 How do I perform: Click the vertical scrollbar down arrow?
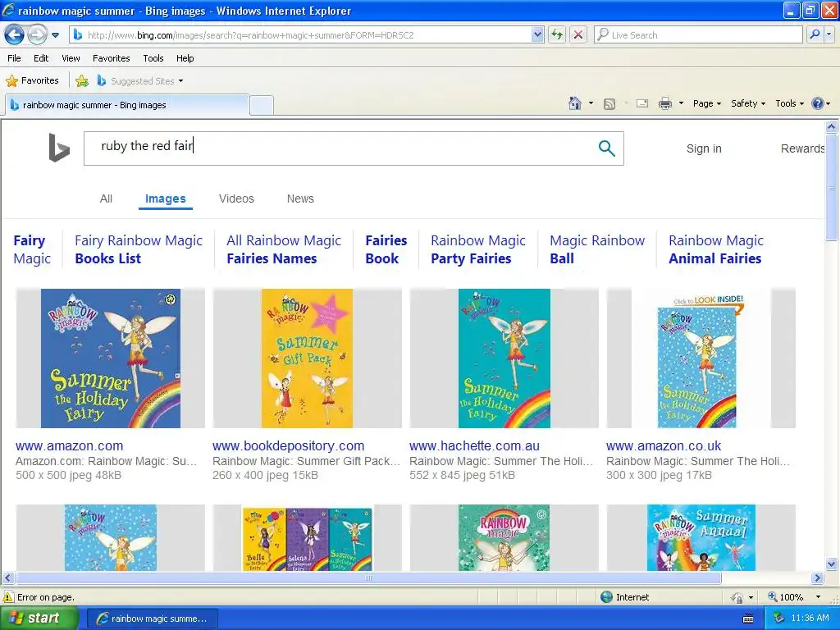tap(832, 564)
